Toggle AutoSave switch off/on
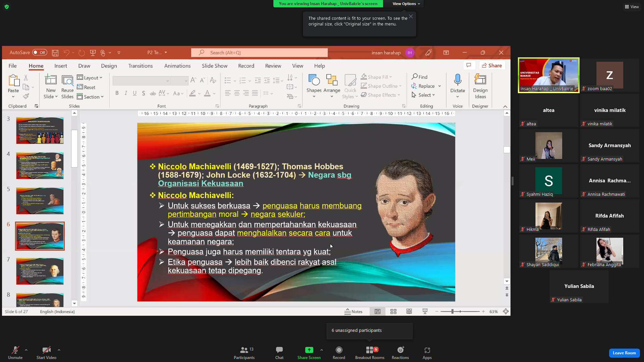Viewport: 644px width, 362px height. tap(40, 53)
